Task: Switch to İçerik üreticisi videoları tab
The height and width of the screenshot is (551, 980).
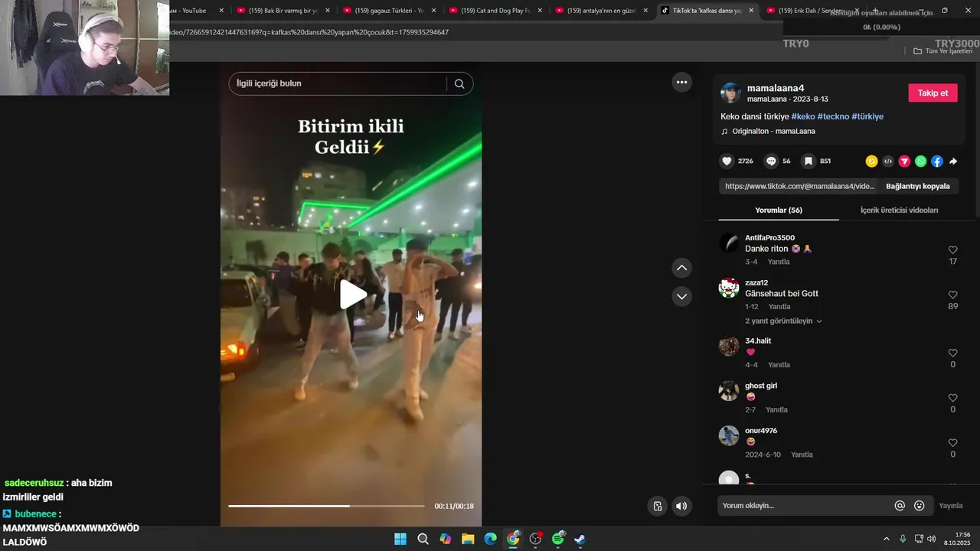Action: (899, 210)
